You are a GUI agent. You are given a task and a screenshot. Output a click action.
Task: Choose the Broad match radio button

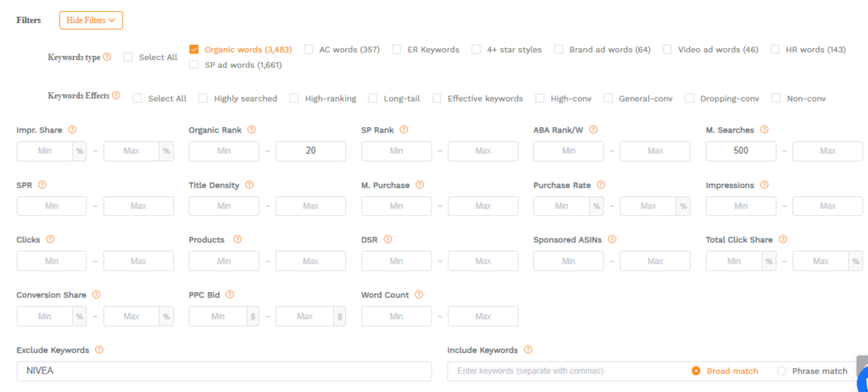(696, 371)
